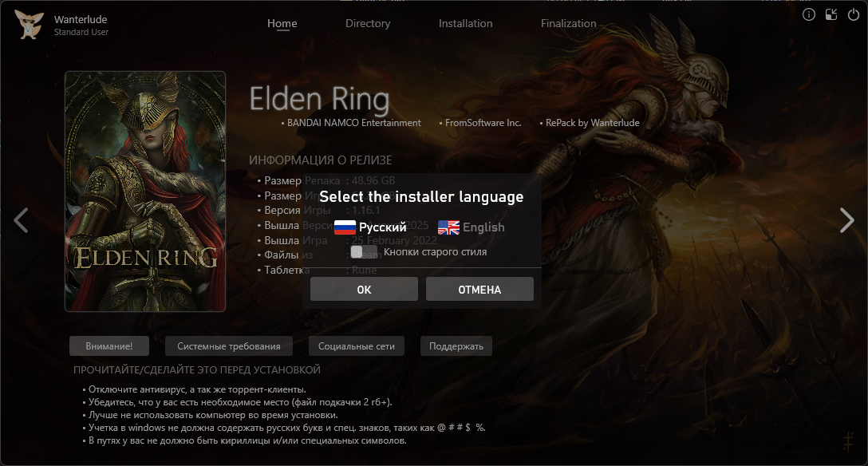The width and height of the screenshot is (868, 466).
Task: Confirm language with the OK button
Action: [x=364, y=290]
